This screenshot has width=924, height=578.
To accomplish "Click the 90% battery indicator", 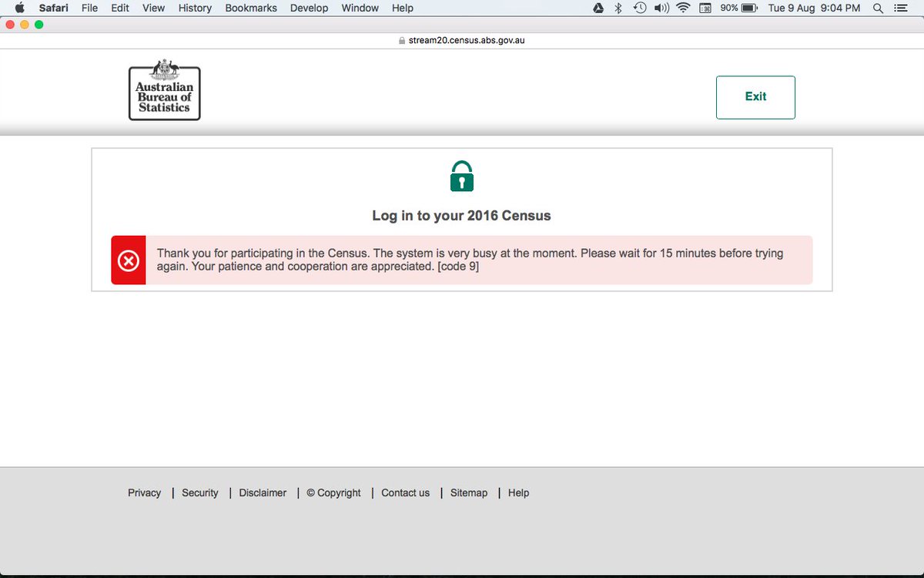I will (x=739, y=8).
